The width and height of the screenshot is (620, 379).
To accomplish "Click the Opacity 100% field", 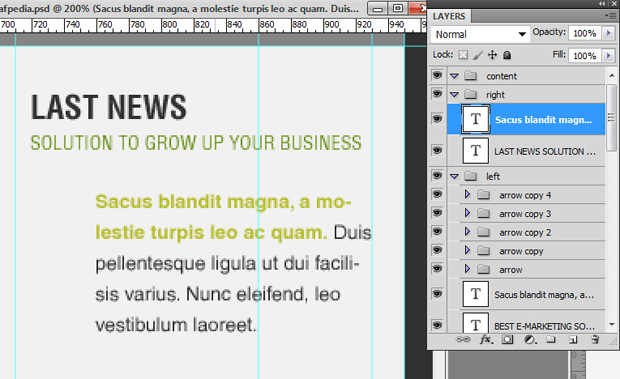I will (x=585, y=33).
